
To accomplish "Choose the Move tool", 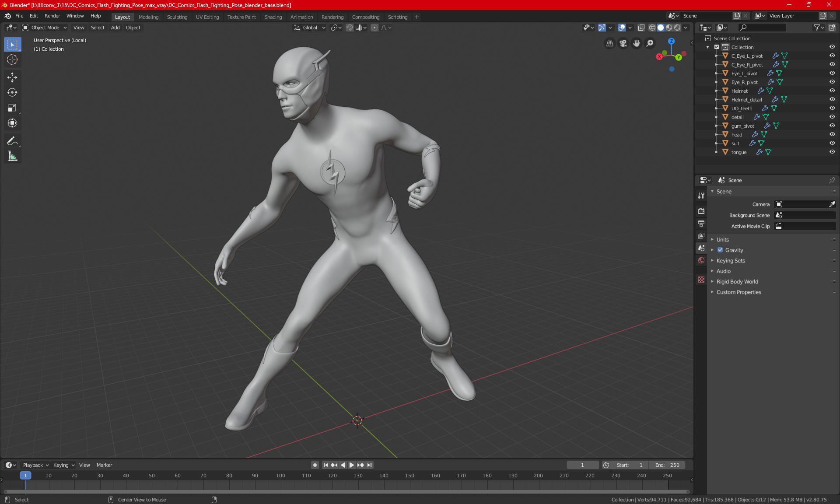I will [12, 77].
